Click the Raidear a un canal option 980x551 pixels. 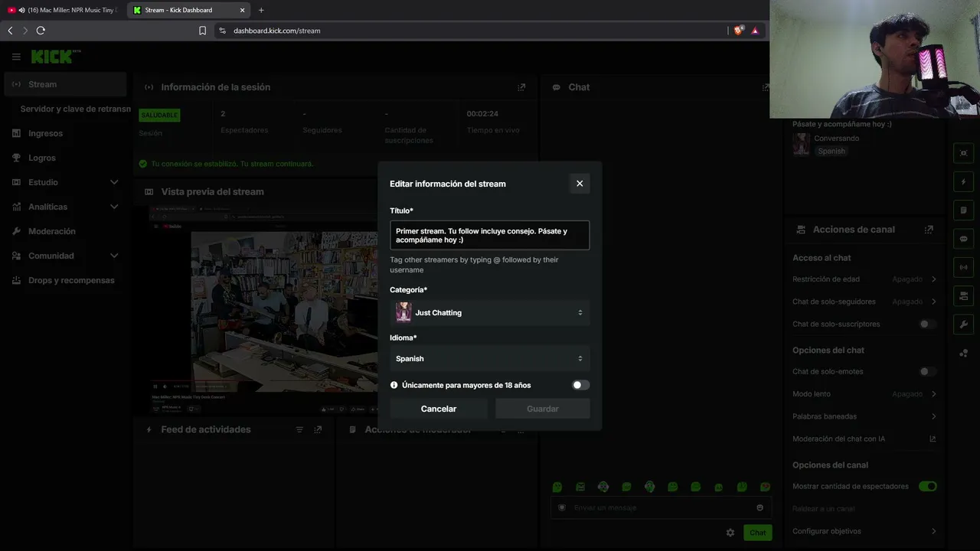tap(824, 509)
